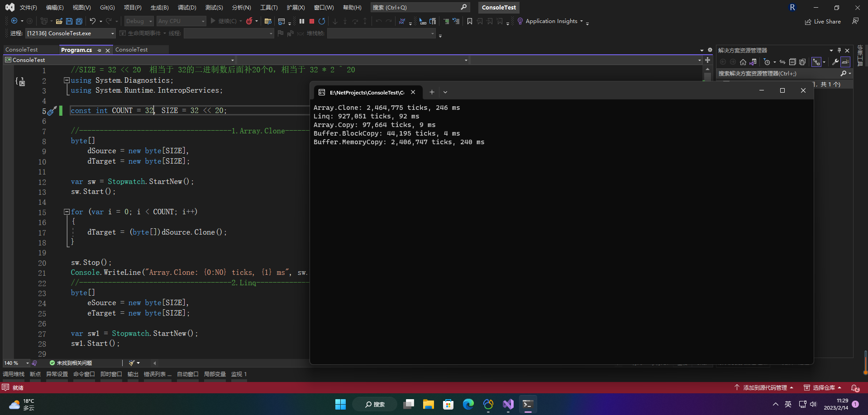
Task: Comment out the selected lines
Action: pyautogui.click(x=446, y=21)
